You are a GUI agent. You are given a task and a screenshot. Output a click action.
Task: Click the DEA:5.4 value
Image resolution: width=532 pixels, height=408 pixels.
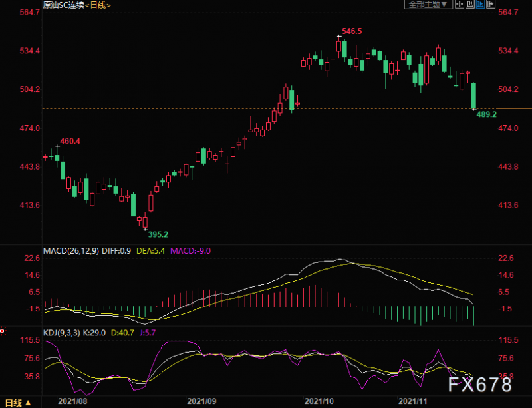[151, 251]
